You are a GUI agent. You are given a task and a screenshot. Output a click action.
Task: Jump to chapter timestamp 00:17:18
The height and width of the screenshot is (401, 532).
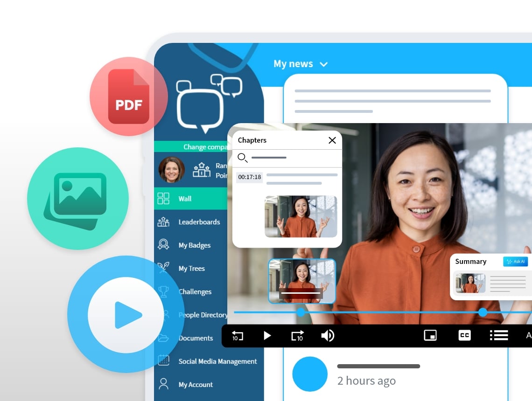249,177
